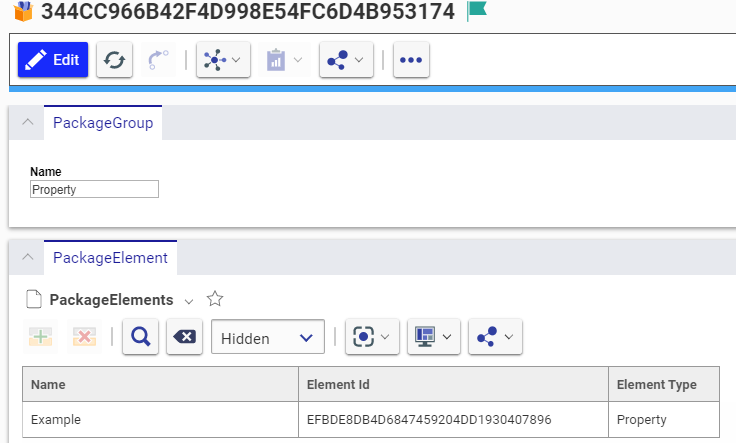Refresh the item with the circular arrows icon
Screen dimensions: 736x443
pos(115,60)
